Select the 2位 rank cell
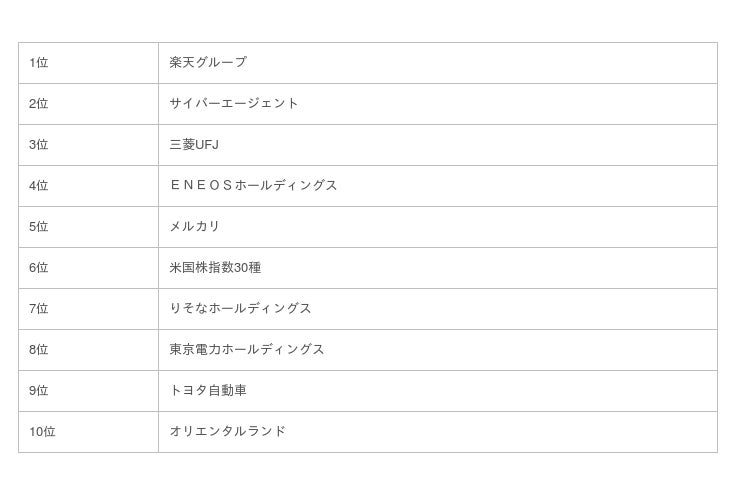The width and height of the screenshot is (740, 493). [x=39, y=103]
